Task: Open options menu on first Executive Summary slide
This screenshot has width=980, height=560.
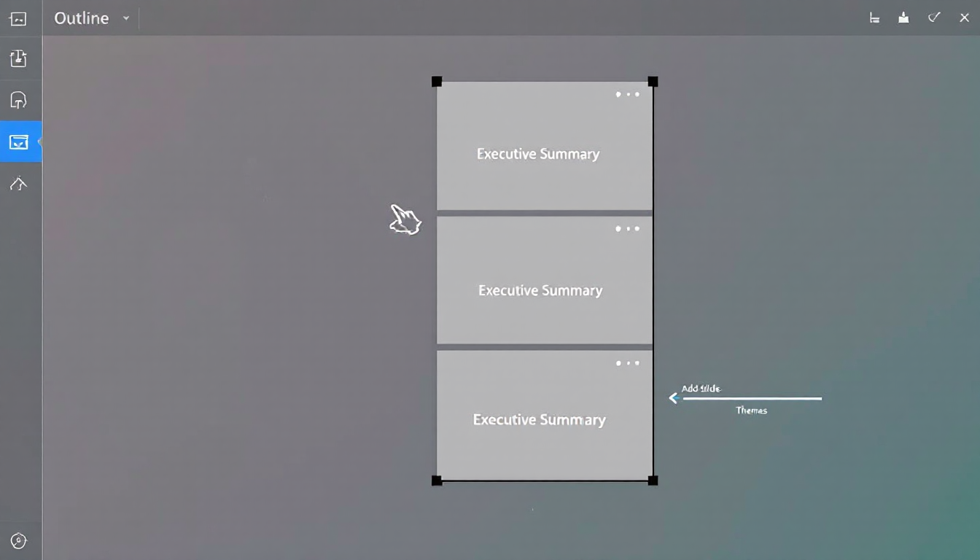Action: [x=627, y=94]
